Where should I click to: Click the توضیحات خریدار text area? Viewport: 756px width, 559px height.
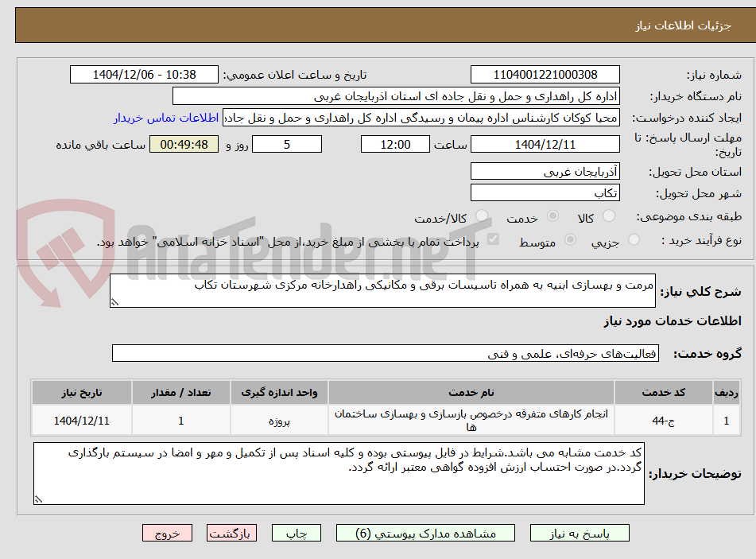tap(339, 473)
